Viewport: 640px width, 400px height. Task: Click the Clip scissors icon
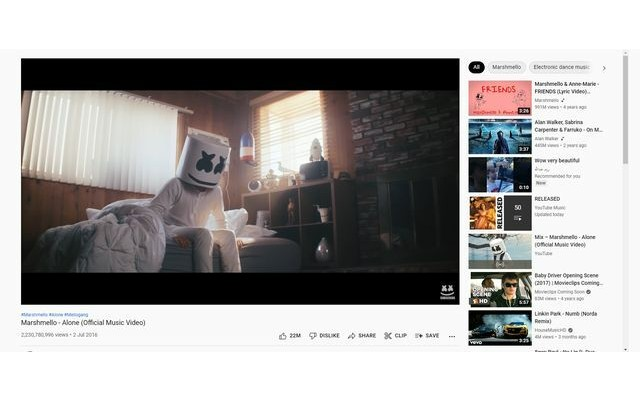388,336
